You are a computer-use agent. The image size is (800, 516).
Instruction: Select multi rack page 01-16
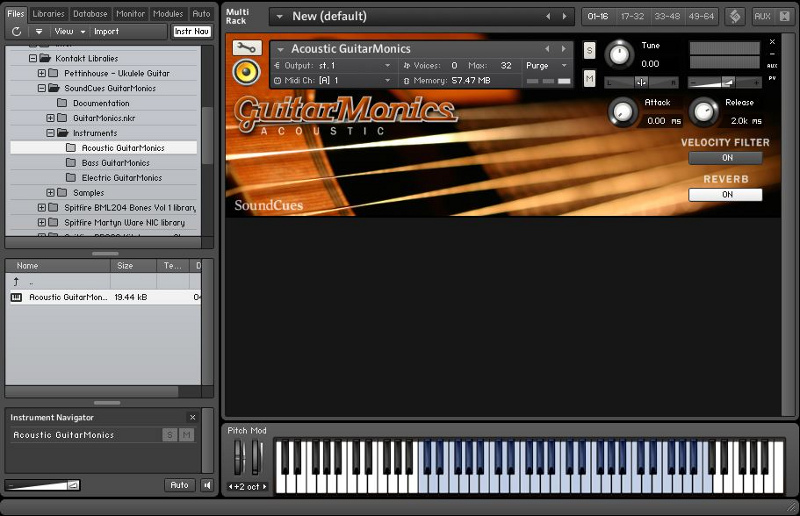tap(598, 16)
